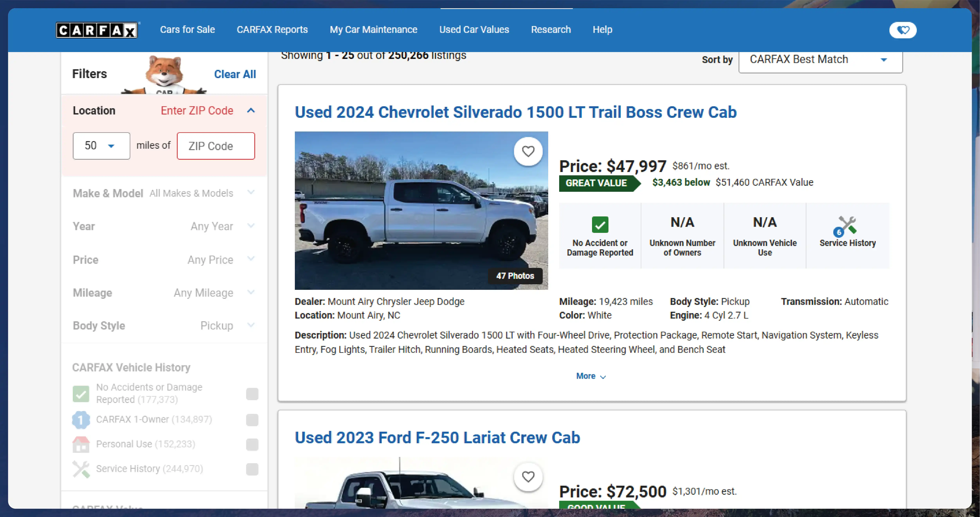Open the Used 2024 Chevrolet Silverado listing title
Image resolution: width=980 pixels, height=517 pixels.
tap(516, 112)
